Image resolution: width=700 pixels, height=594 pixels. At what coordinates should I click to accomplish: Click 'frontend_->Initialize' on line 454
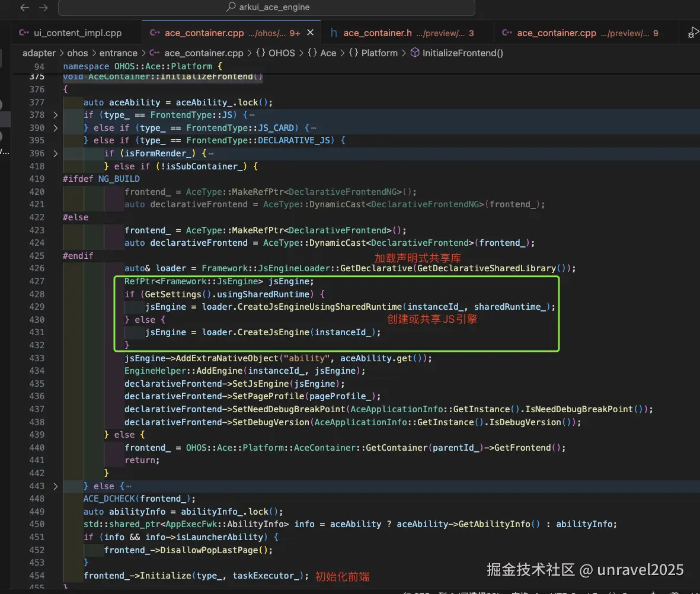137,576
